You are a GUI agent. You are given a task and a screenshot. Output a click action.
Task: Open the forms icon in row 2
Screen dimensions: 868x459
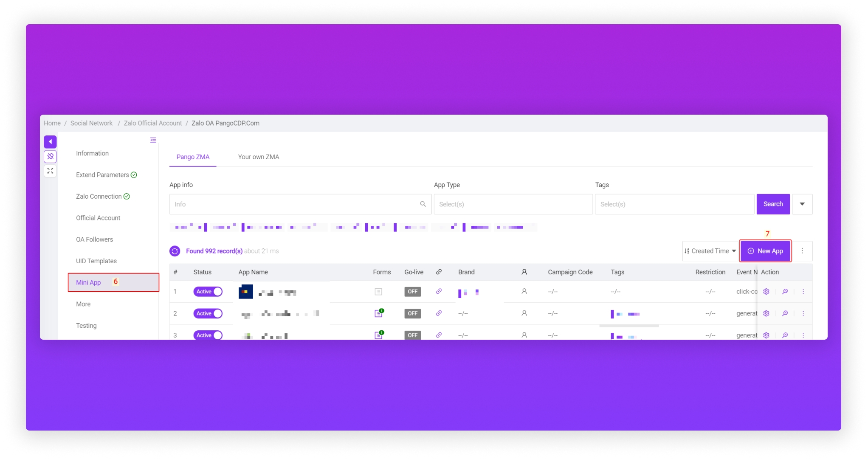click(x=378, y=313)
